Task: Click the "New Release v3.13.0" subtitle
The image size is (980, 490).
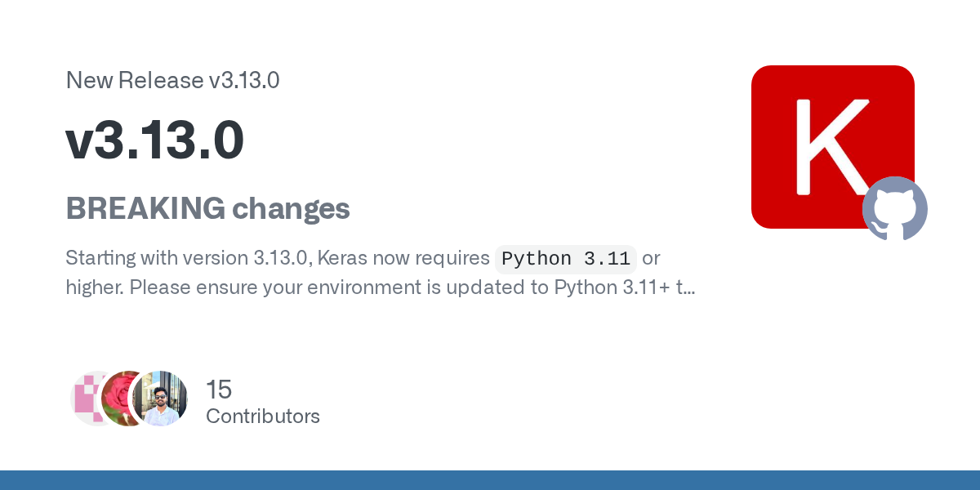Action: click(x=172, y=80)
